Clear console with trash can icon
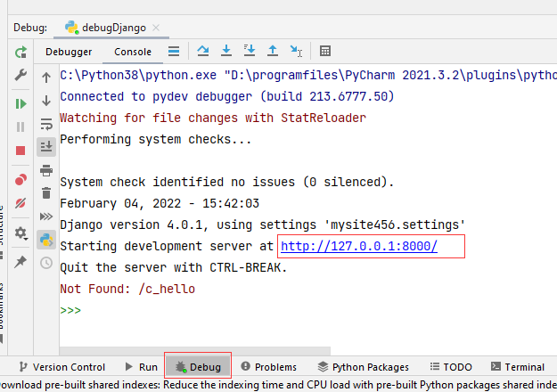This screenshot has width=557, height=392. [x=46, y=193]
